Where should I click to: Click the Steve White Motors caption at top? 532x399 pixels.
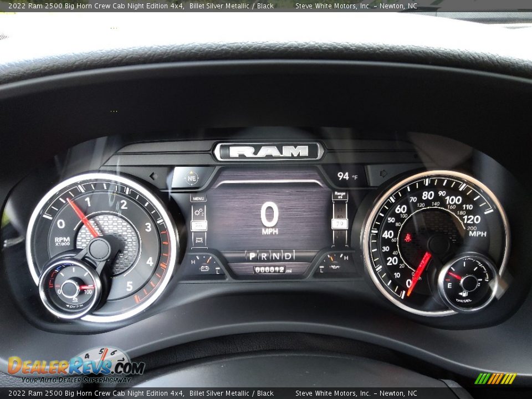pos(356,6)
